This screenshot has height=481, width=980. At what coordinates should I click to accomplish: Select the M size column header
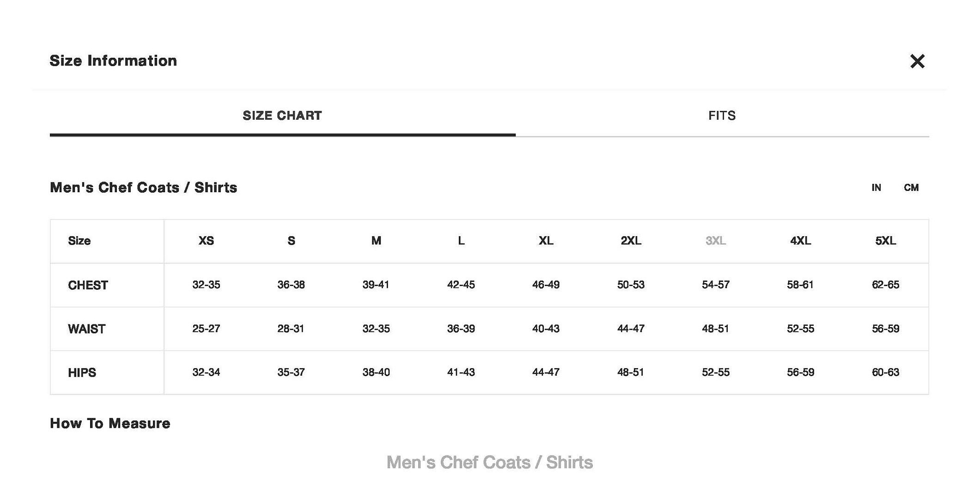pyautogui.click(x=376, y=241)
